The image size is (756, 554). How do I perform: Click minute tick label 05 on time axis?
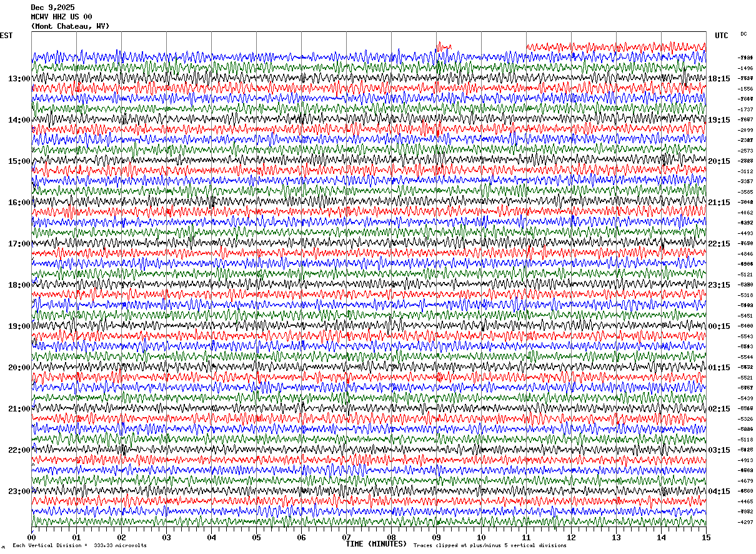click(257, 537)
